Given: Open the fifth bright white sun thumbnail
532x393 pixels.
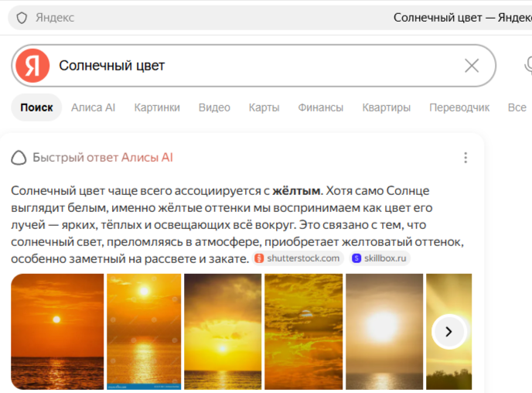Looking at the screenshot, I should 384,332.
